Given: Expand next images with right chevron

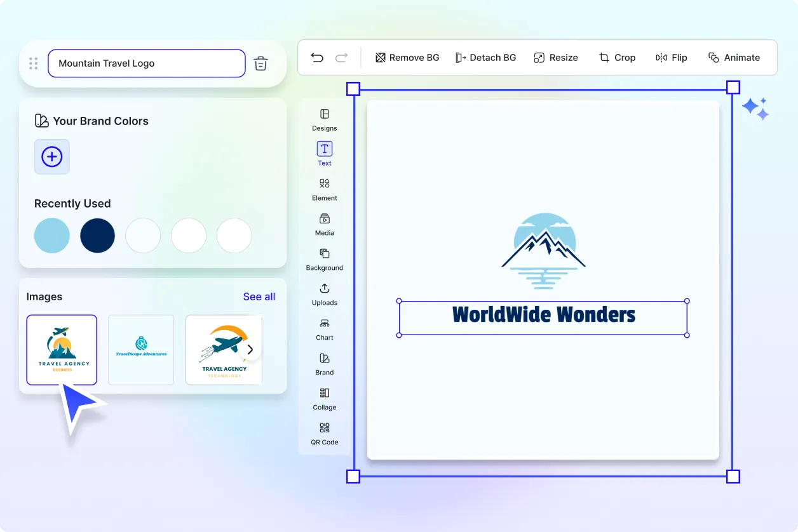Looking at the screenshot, I should pyautogui.click(x=250, y=349).
